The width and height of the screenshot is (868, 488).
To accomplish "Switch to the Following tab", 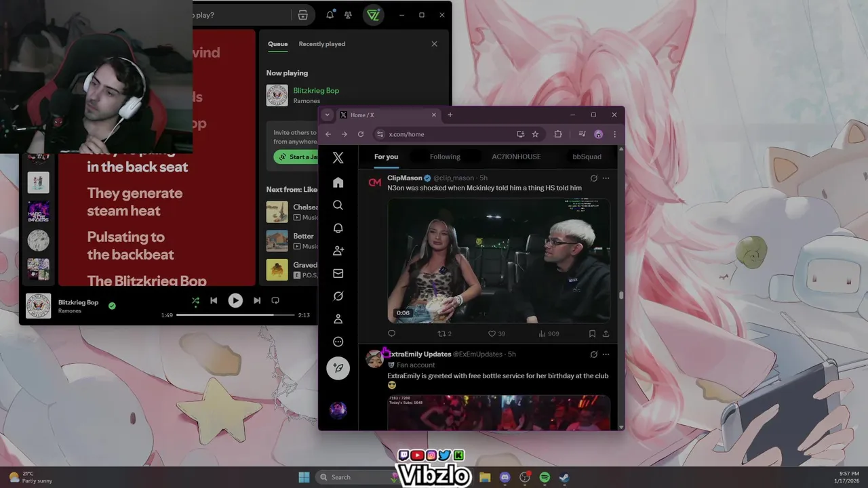I will click(445, 157).
